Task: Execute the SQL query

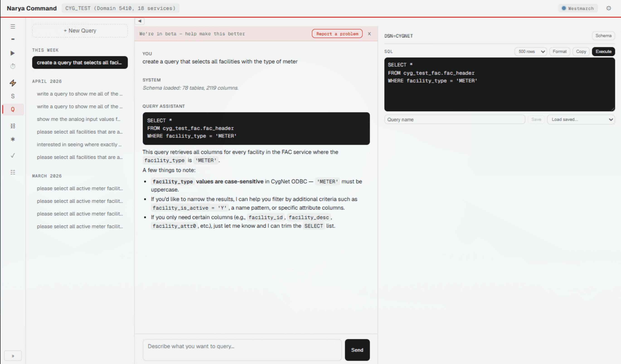Action: [603, 51]
